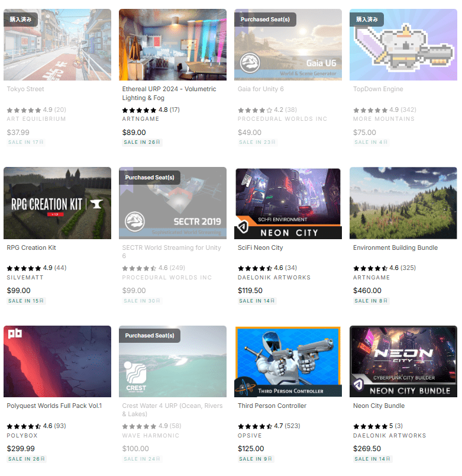Click the Third Person Controller title text
The height and width of the screenshot is (476, 462).
pos(272,406)
